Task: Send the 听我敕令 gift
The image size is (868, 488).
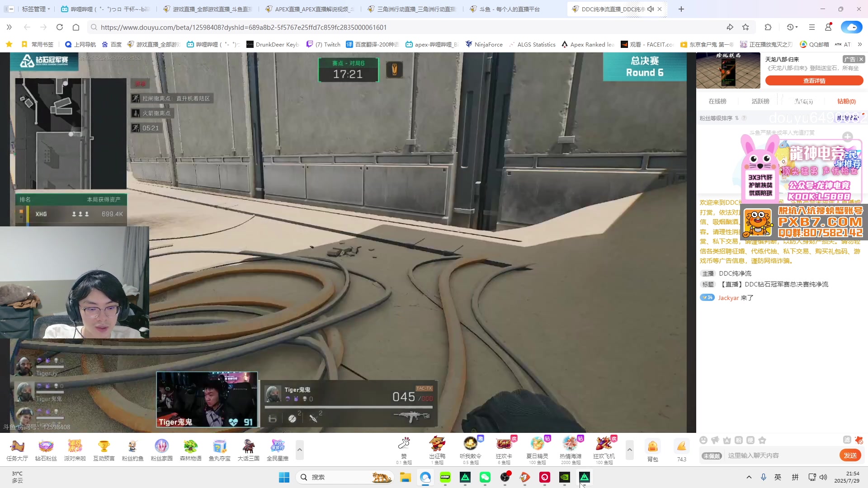Action: pyautogui.click(x=471, y=450)
